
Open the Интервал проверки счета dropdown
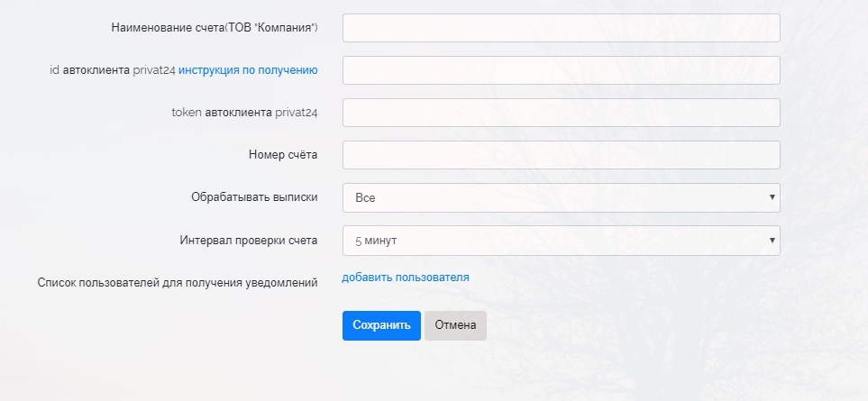pyautogui.click(x=561, y=241)
